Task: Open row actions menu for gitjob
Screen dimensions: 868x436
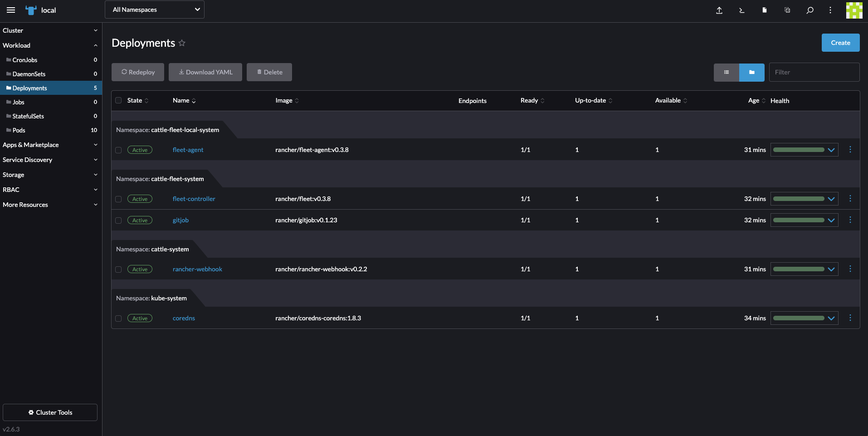Action: 850,220
